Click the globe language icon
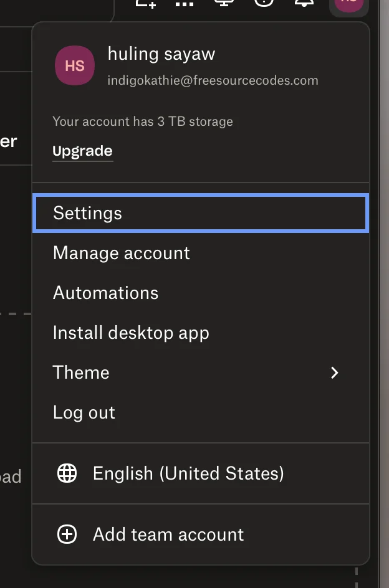389x588 pixels. coord(67,473)
